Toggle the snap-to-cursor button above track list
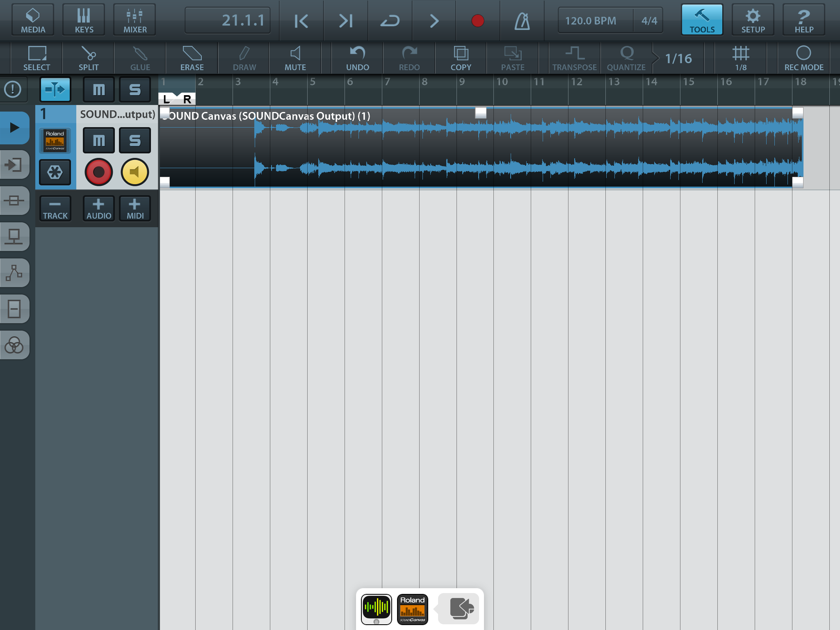840x630 pixels. click(x=55, y=89)
